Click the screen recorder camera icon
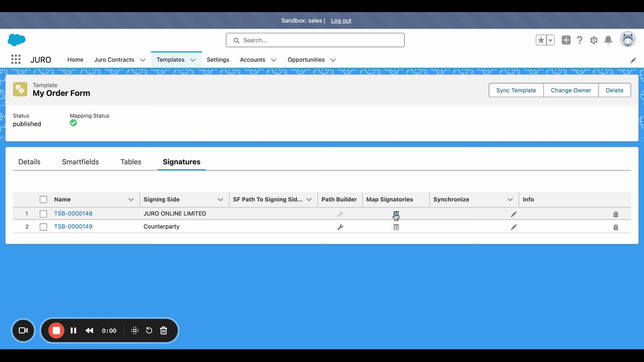 23,330
